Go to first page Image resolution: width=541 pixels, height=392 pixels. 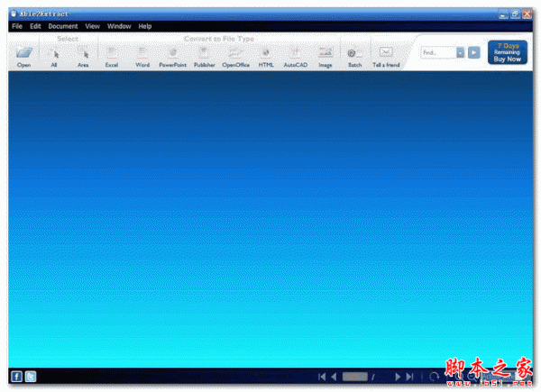(322, 377)
